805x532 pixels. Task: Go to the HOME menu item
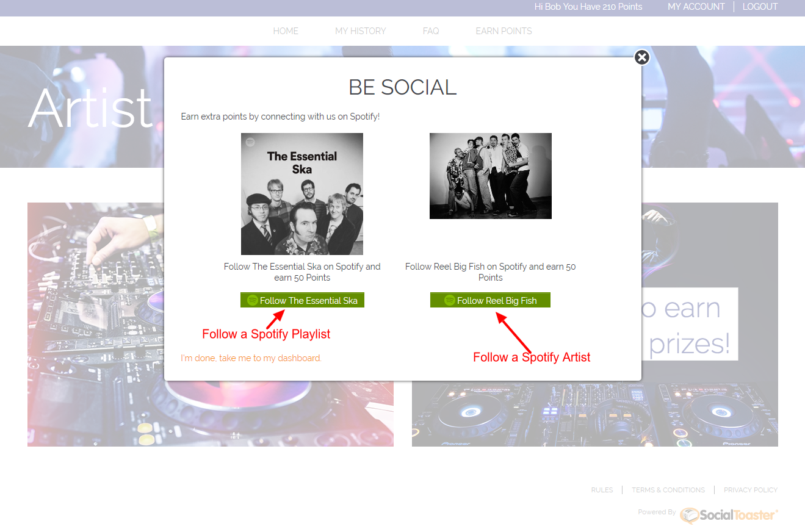(286, 31)
